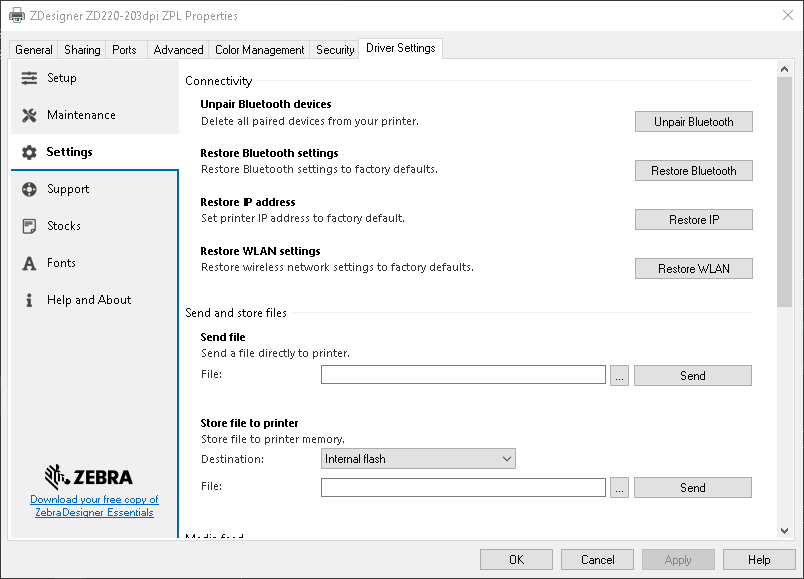Screen dimensions: 804x579
Task: Open the Support section
Action: coord(68,188)
